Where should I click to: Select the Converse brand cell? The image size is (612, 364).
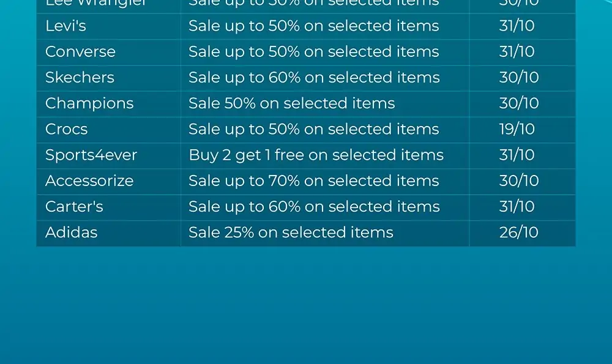[108, 52]
